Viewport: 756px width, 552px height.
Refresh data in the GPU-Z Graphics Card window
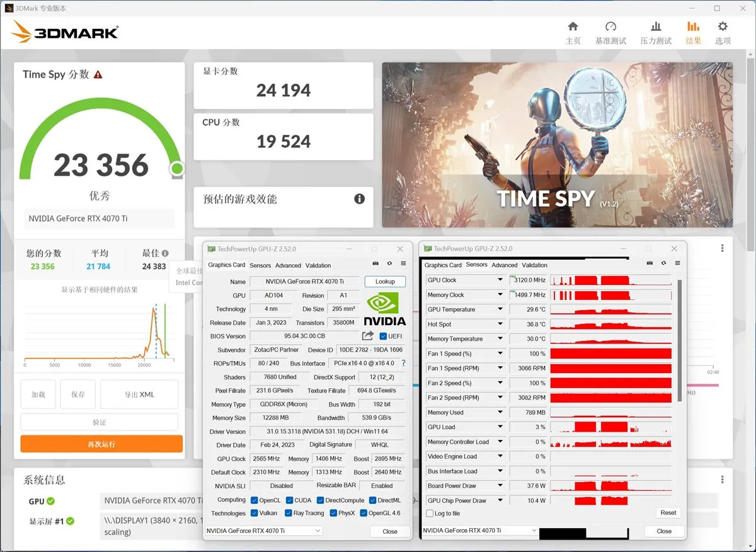pyautogui.click(x=389, y=263)
